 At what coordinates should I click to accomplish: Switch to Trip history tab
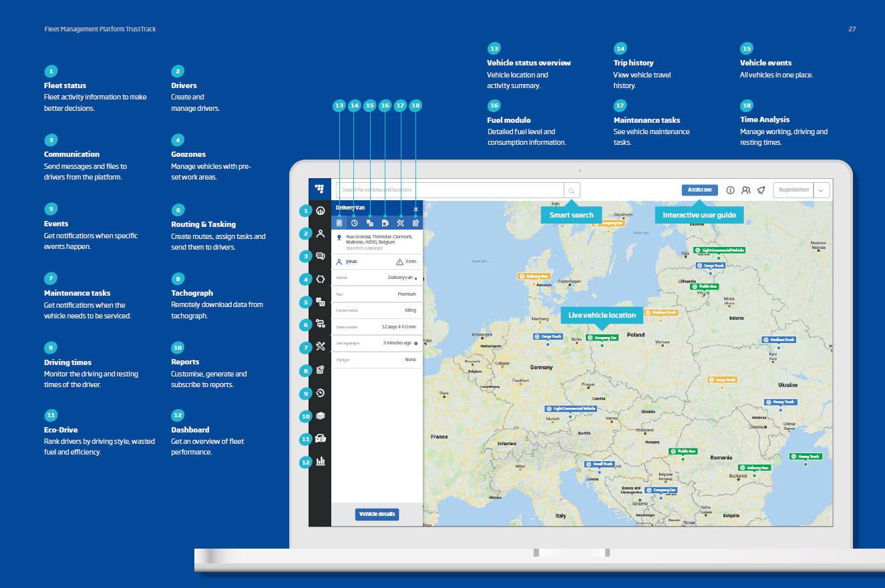click(x=355, y=223)
